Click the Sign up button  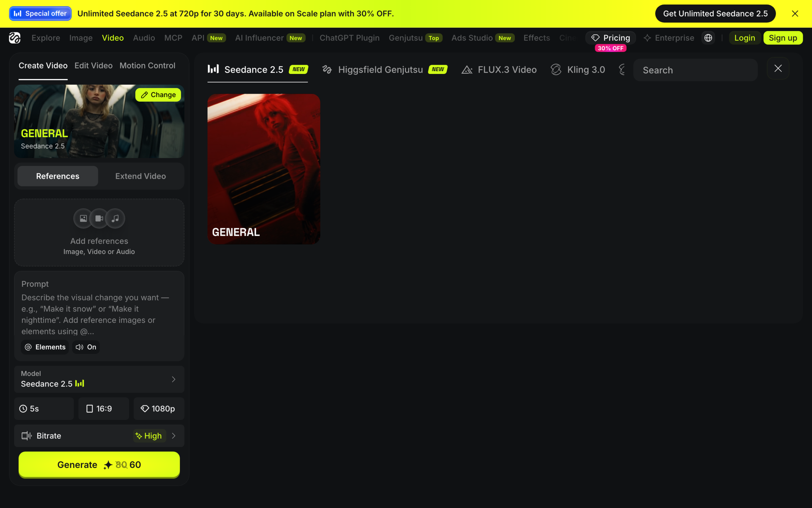[783, 38]
